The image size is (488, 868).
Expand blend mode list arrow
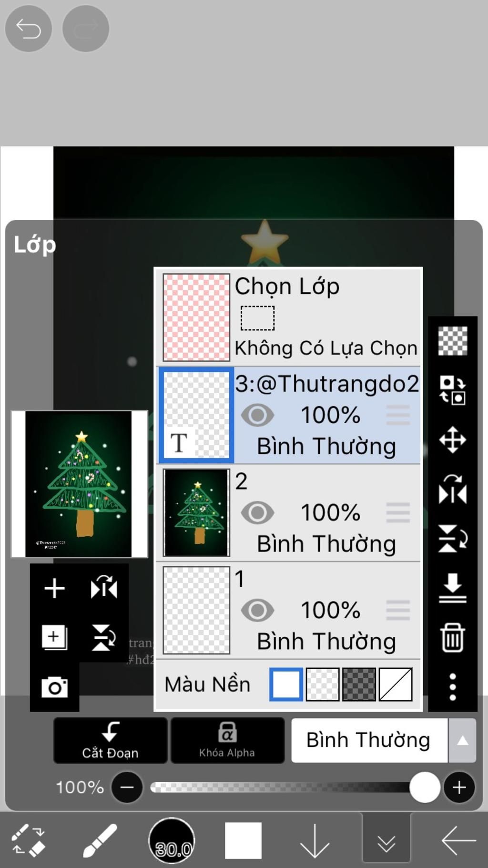(x=462, y=740)
